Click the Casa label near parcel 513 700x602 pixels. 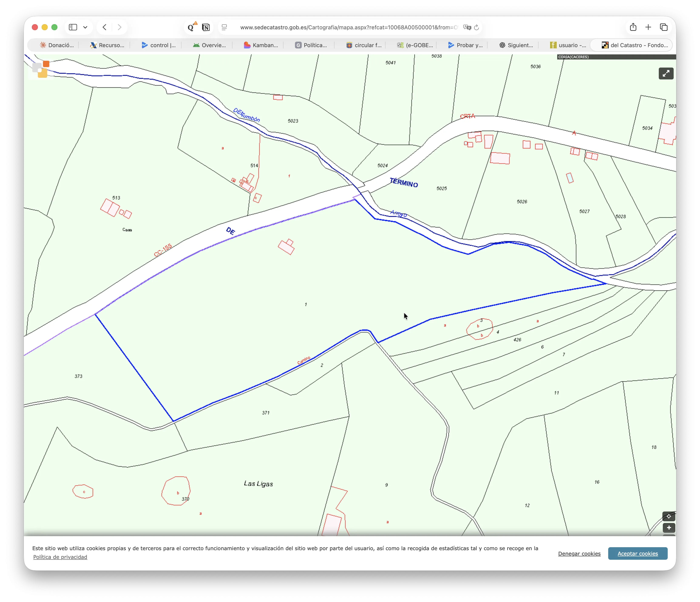click(127, 230)
